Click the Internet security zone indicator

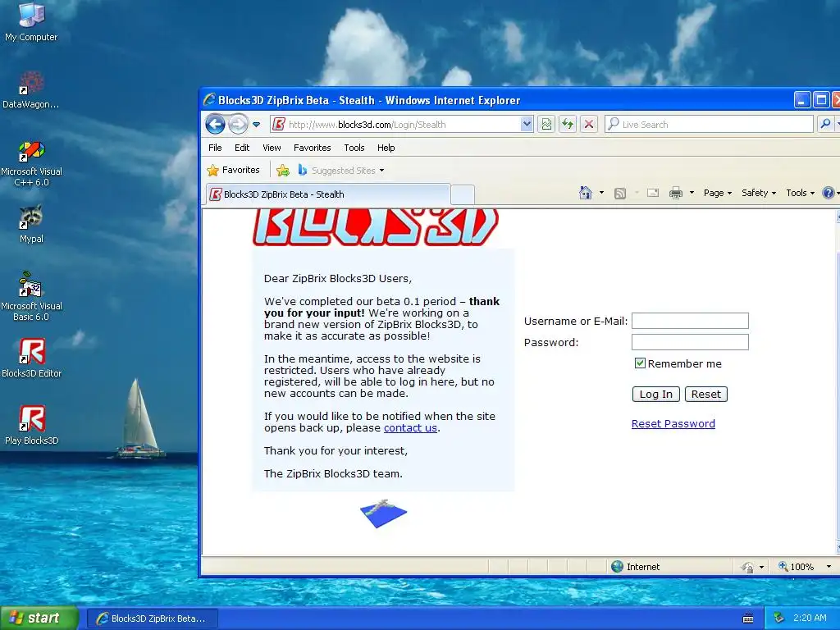click(635, 567)
